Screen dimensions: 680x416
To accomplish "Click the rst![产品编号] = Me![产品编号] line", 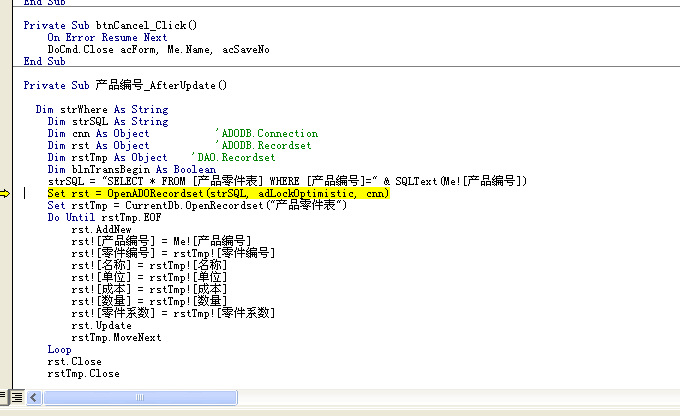I will click(161, 241).
